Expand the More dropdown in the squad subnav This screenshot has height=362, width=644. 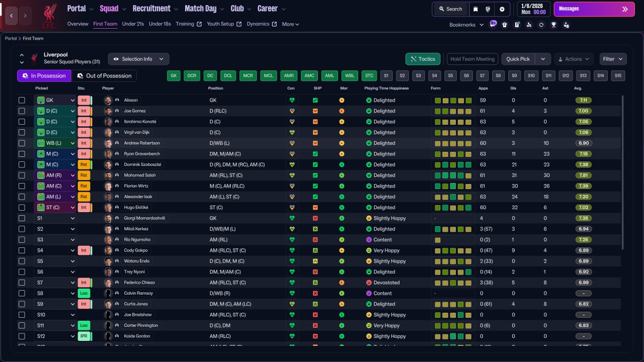coord(290,24)
